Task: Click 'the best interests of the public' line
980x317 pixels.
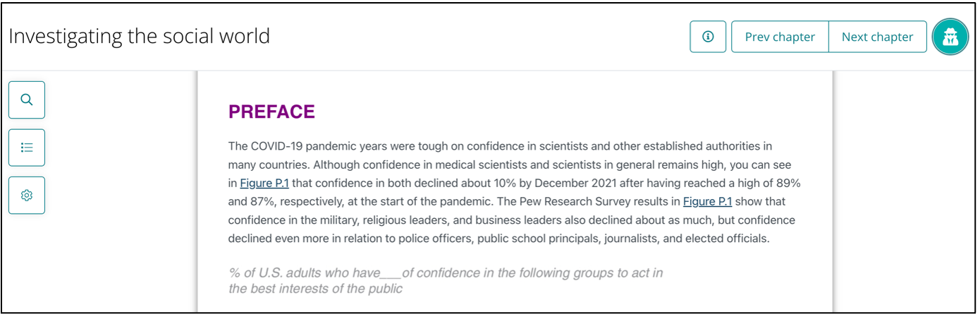Action: [x=315, y=289]
